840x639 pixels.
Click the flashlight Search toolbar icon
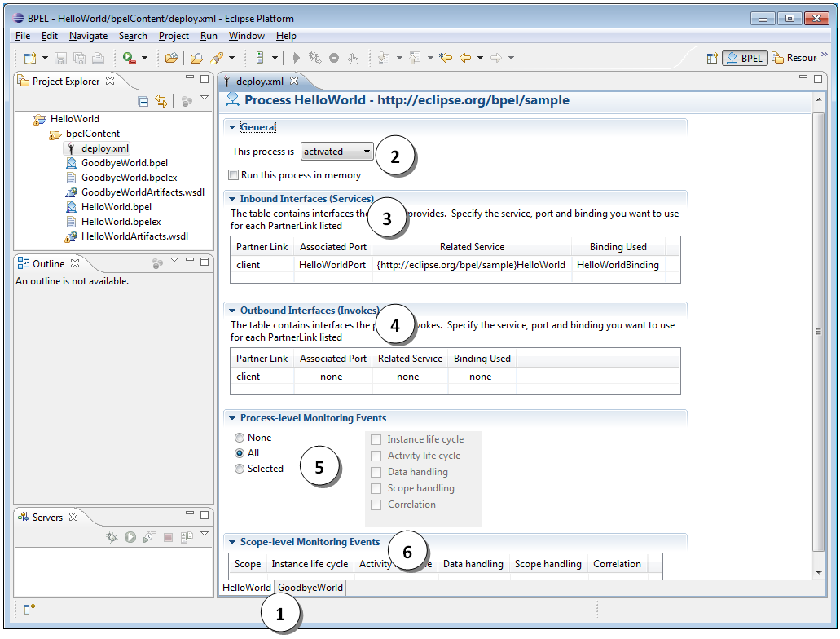[217, 58]
